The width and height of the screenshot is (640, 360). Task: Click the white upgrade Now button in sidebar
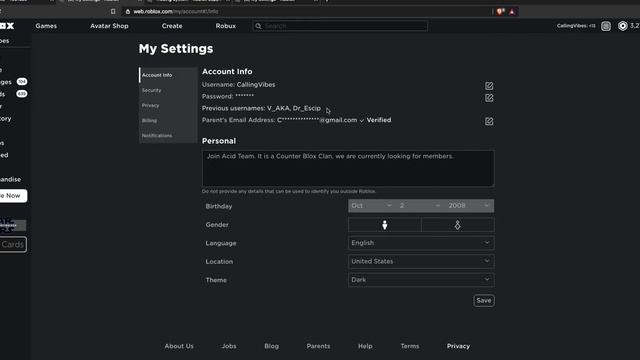(13, 196)
